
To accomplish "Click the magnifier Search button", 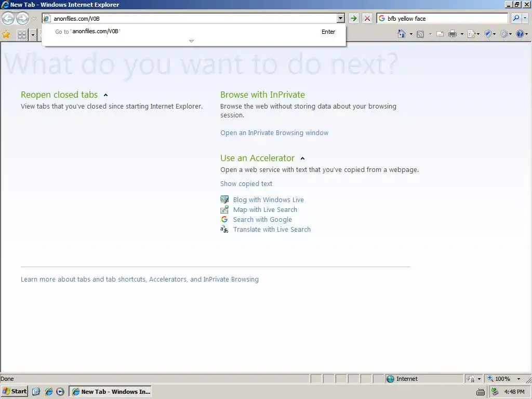I will click(x=516, y=18).
